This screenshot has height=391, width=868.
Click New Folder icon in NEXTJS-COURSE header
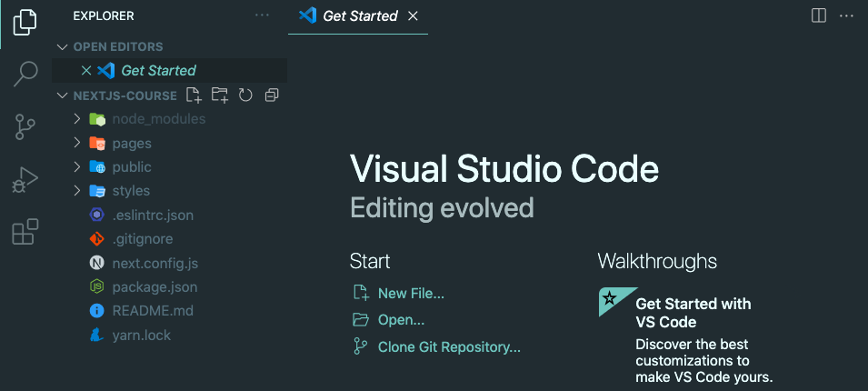[x=220, y=95]
